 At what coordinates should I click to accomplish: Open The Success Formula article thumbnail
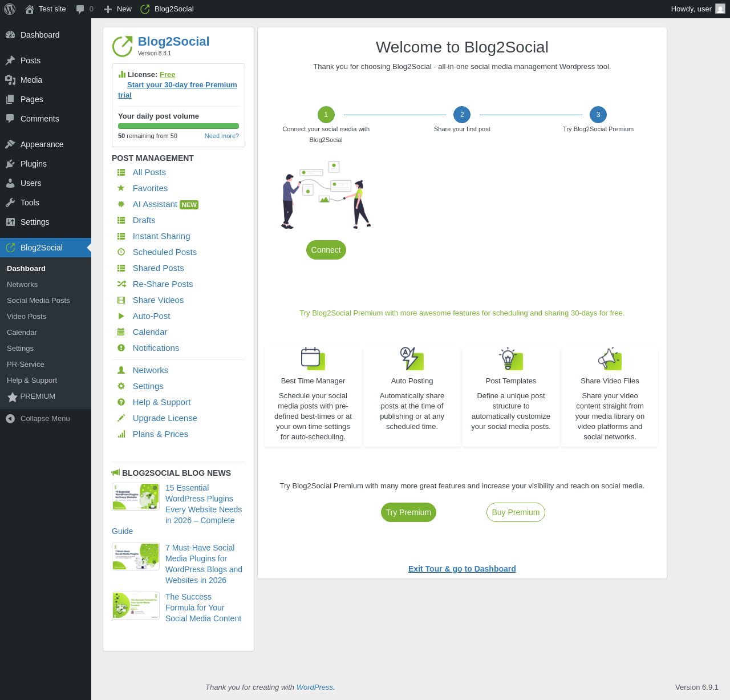(136, 605)
